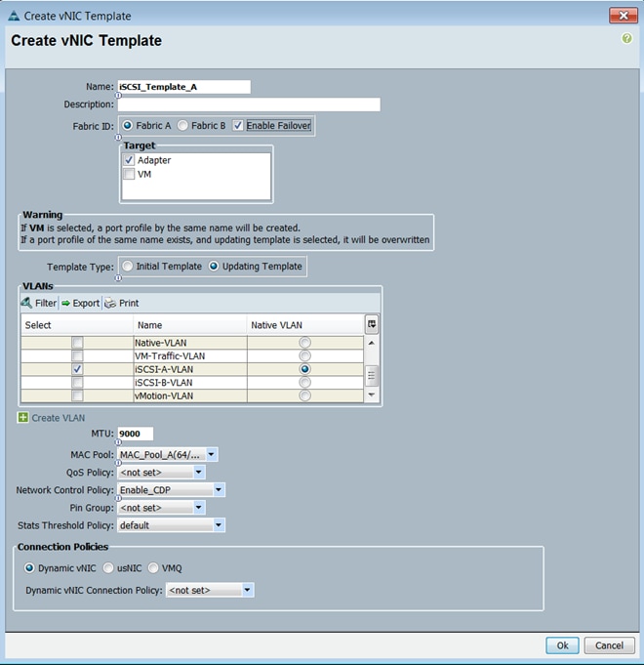Close the Create vNIC Template dialog

pos(624,16)
